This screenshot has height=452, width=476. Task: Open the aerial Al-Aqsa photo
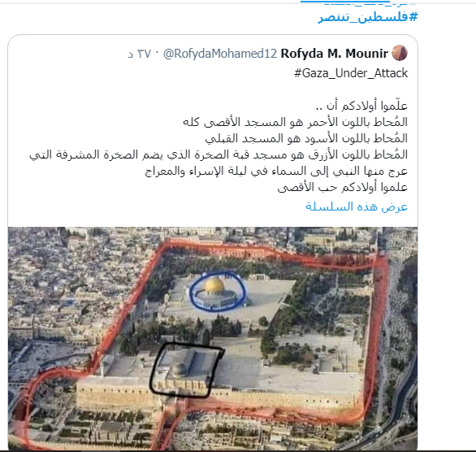tap(213, 338)
